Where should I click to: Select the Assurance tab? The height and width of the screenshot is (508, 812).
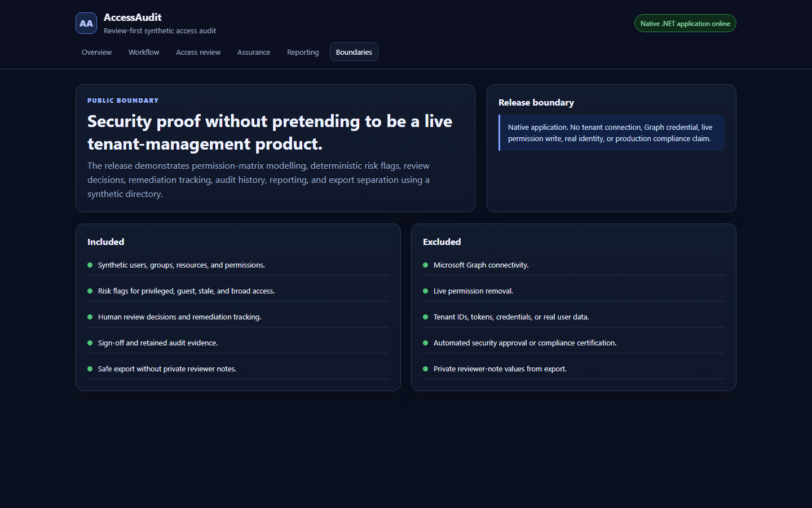(x=254, y=52)
